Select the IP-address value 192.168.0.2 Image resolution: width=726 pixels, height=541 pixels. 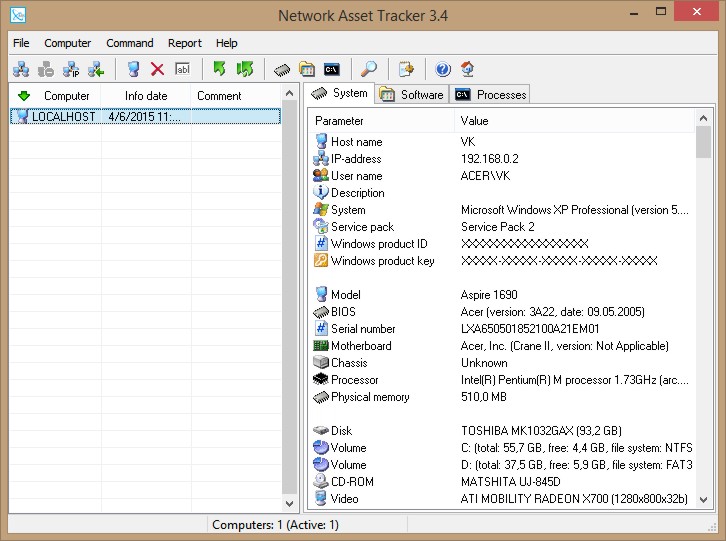click(x=489, y=159)
